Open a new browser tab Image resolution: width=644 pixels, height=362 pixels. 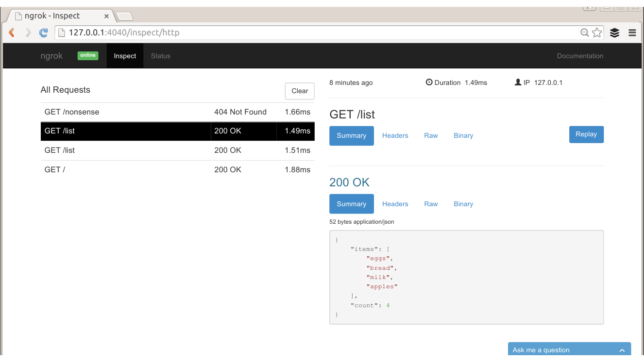coord(125,16)
